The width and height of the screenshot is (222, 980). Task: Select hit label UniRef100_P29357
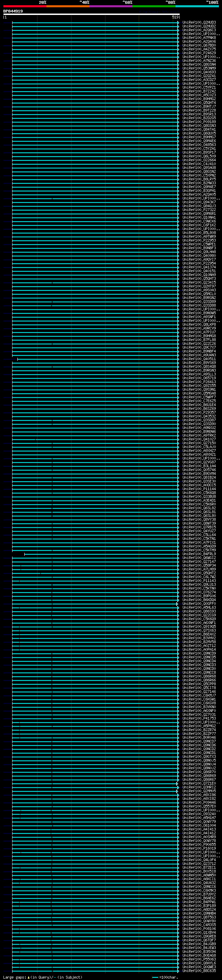tap(199, 412)
